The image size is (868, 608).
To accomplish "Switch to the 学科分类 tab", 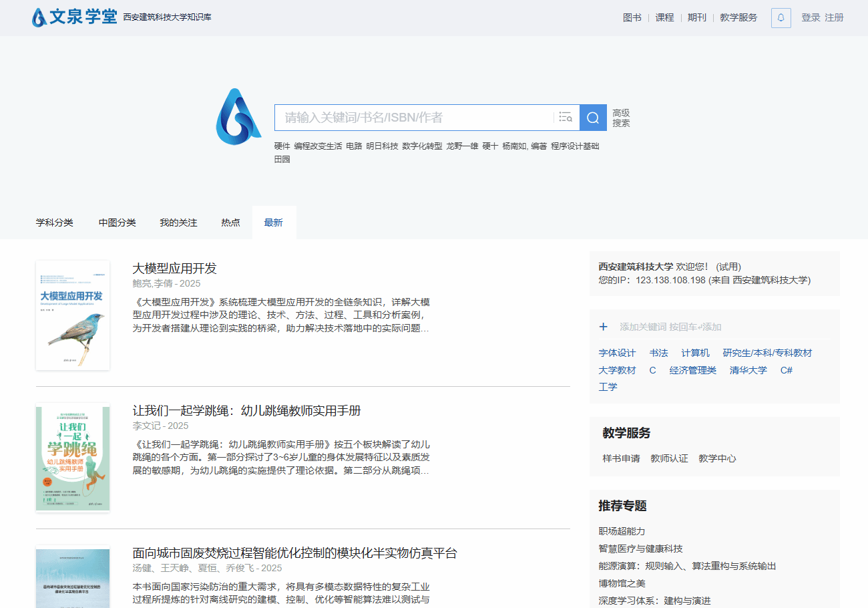I will click(55, 222).
